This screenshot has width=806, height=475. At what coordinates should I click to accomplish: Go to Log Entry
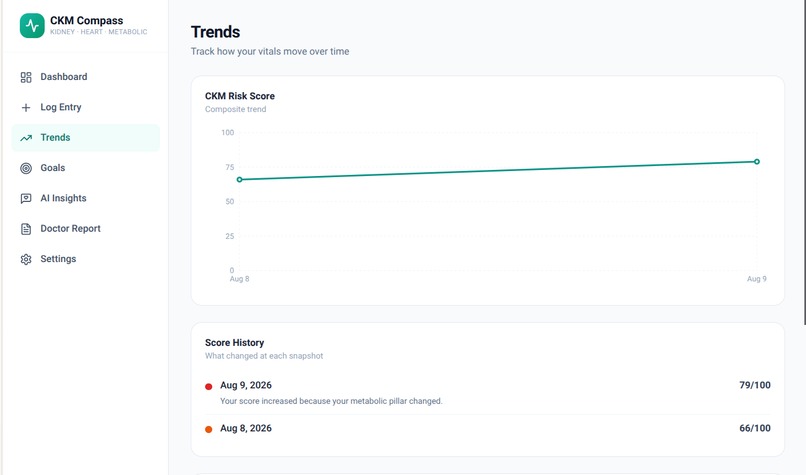pos(85,107)
